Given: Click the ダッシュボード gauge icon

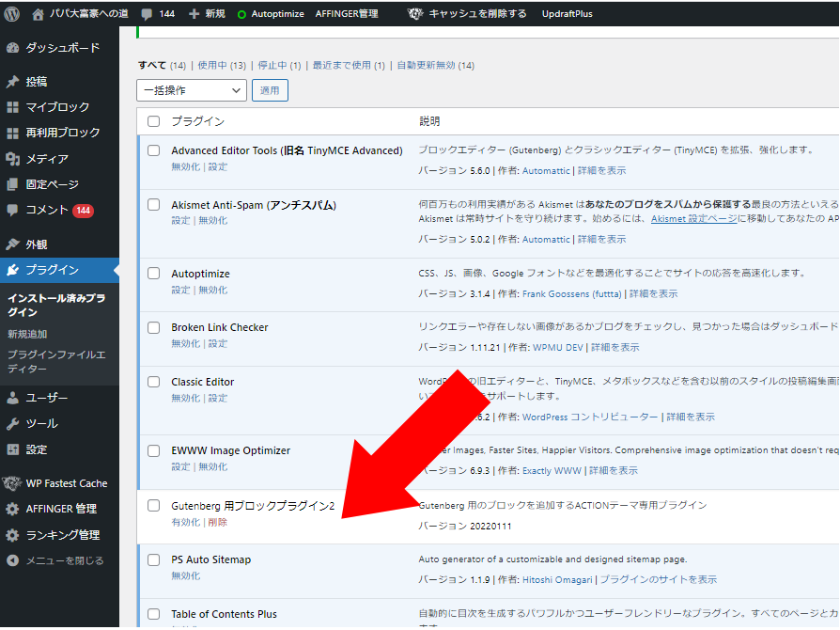Looking at the screenshot, I should 13,48.
